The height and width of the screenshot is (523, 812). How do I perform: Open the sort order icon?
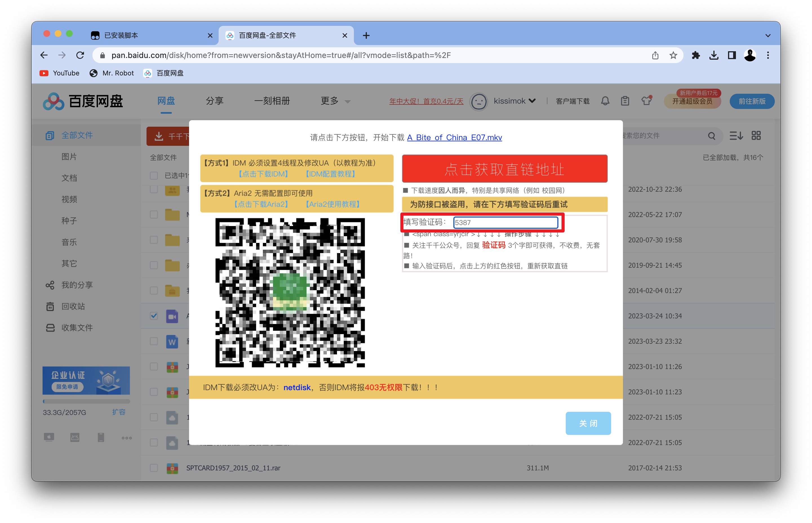736,136
